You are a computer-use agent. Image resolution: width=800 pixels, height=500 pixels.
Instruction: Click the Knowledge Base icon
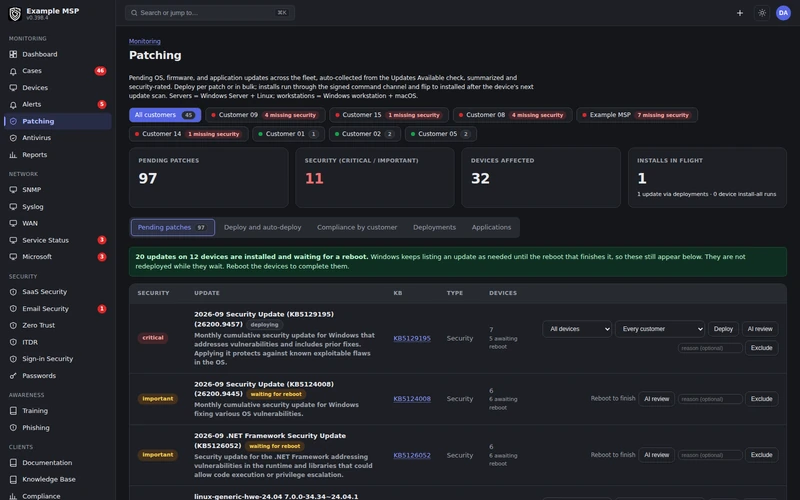[x=13, y=480]
